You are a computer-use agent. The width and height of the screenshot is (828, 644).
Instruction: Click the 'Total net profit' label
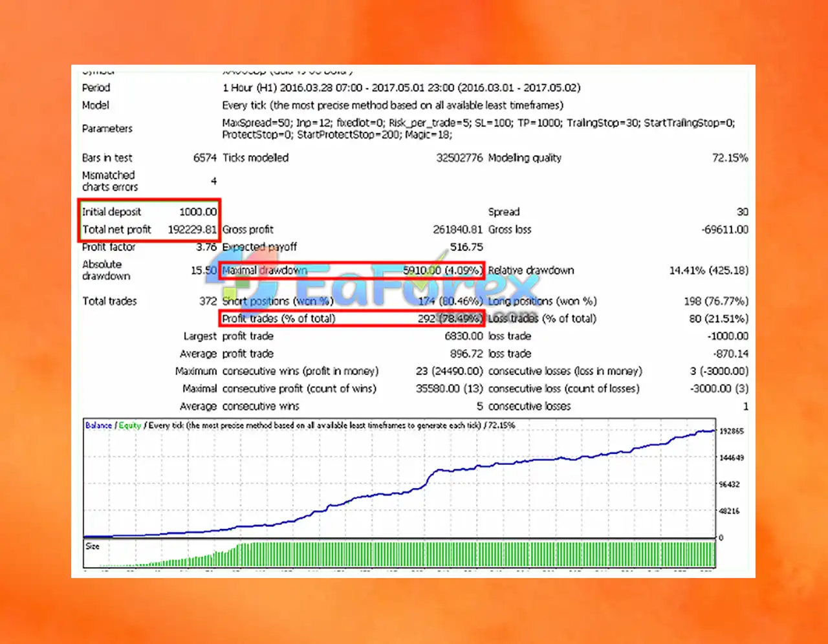(116, 229)
